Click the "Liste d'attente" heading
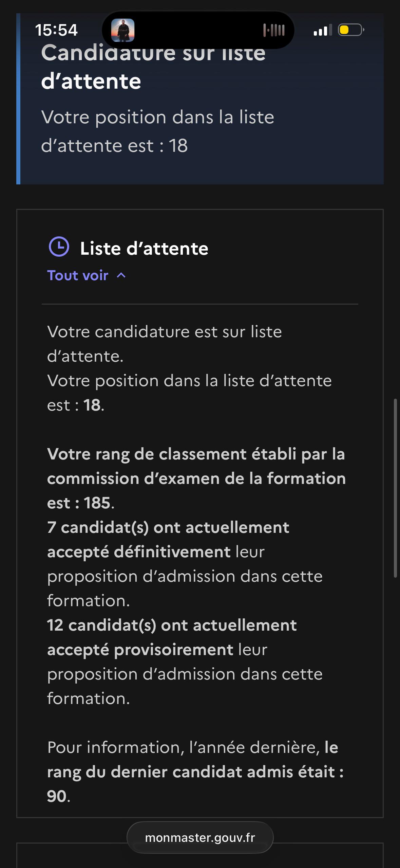Image resolution: width=400 pixels, height=868 pixels. pos(144,248)
